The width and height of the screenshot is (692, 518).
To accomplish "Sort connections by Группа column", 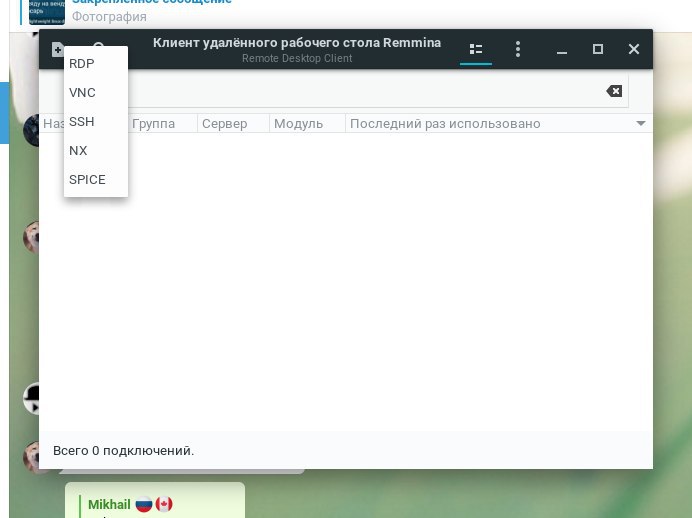I will pos(162,124).
